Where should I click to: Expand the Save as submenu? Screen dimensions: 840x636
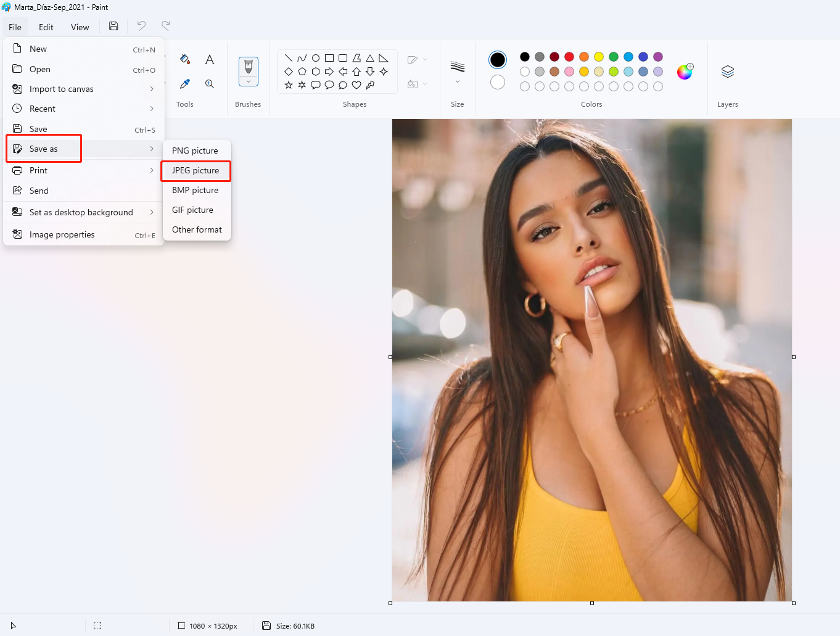84,149
